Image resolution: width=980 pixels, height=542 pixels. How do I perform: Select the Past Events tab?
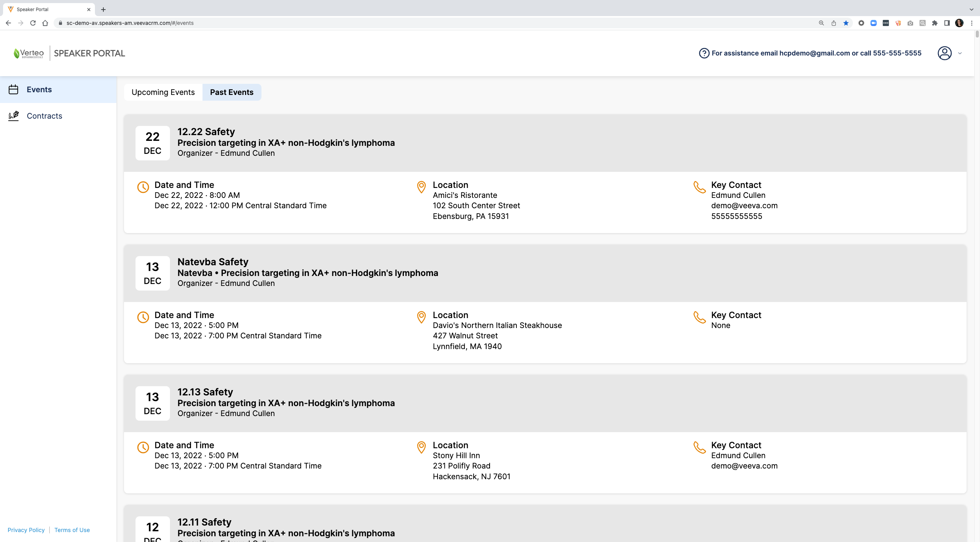pyautogui.click(x=232, y=92)
